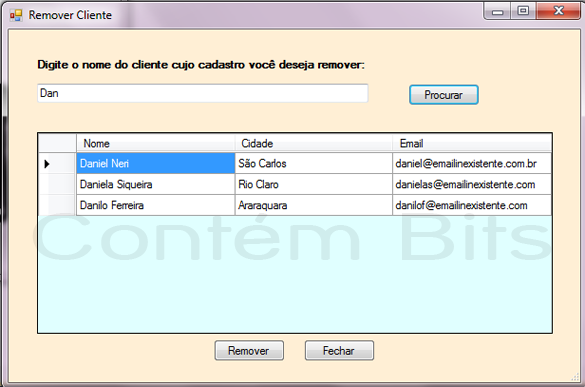Click the row selector arrow for Daniel Neri

[57, 163]
